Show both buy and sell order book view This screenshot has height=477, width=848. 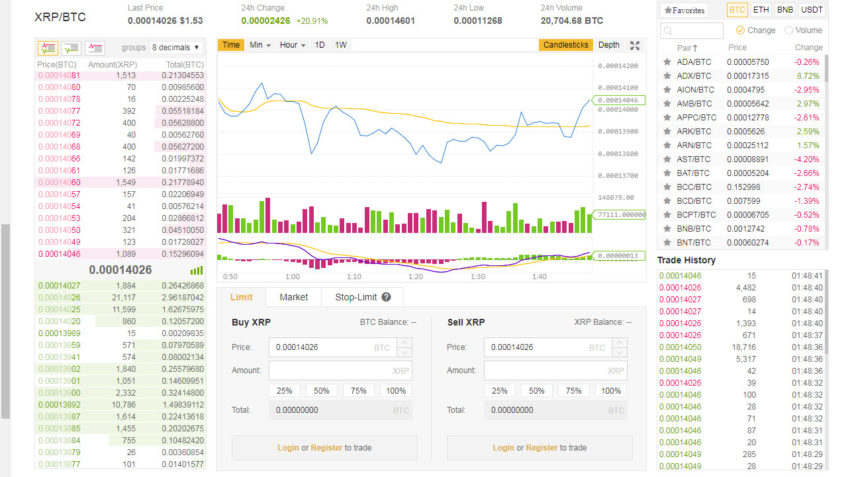click(47, 47)
